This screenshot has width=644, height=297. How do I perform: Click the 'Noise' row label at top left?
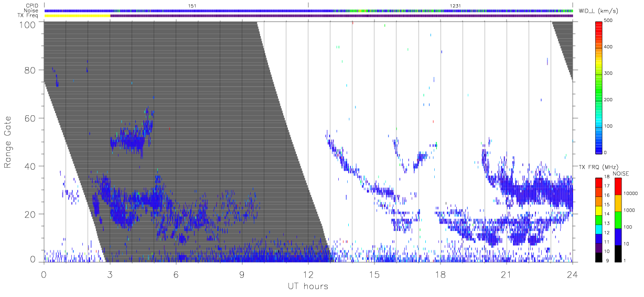click(31, 10)
